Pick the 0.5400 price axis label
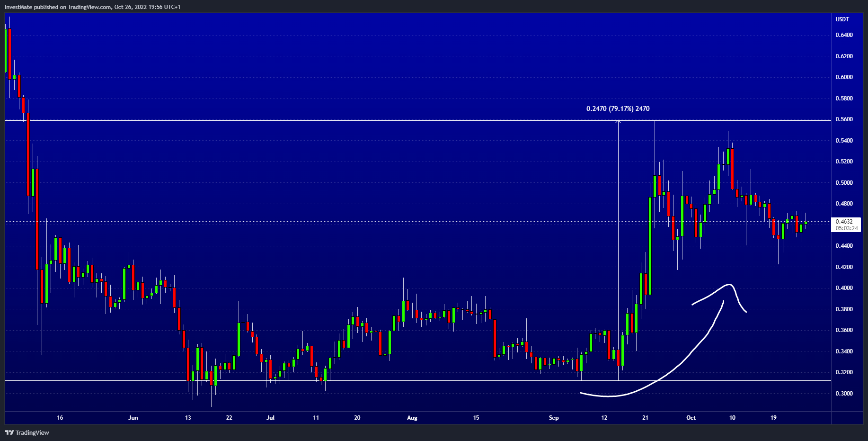 click(844, 141)
